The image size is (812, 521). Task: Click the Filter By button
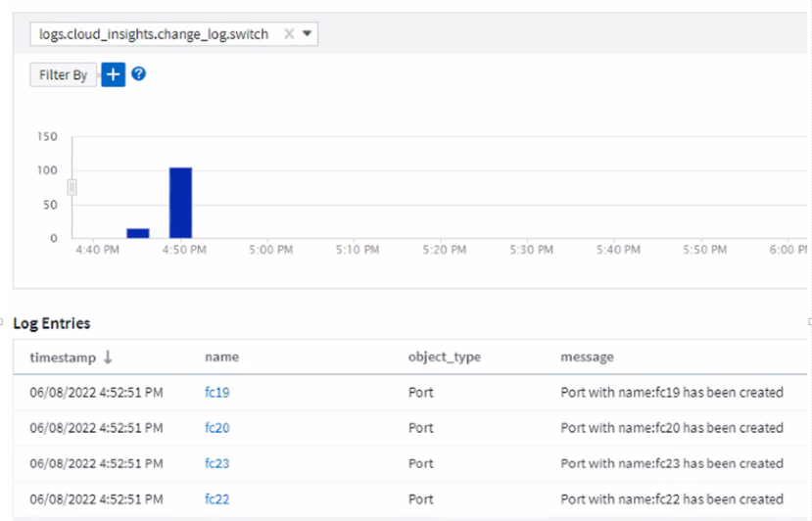pyautogui.click(x=64, y=74)
